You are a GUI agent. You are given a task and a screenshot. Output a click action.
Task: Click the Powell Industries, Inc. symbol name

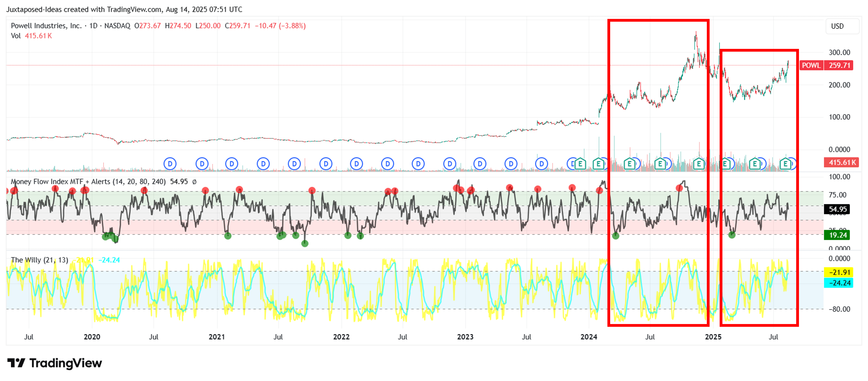[x=47, y=25]
